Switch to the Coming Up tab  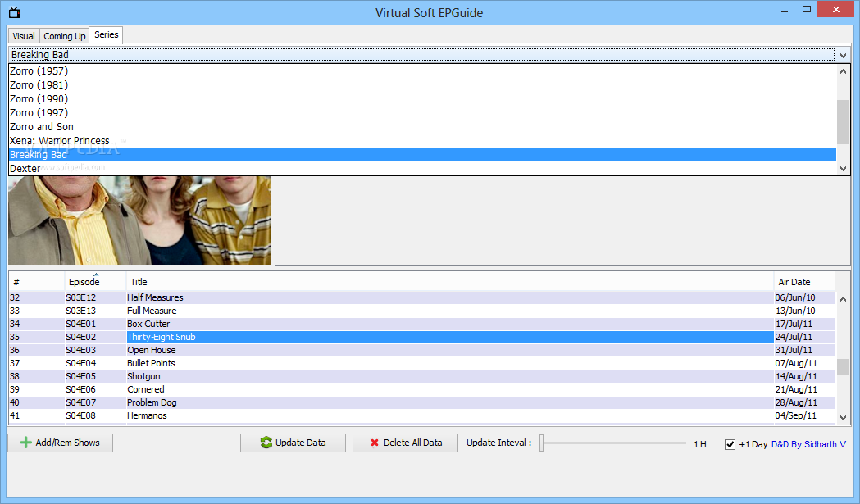64,36
